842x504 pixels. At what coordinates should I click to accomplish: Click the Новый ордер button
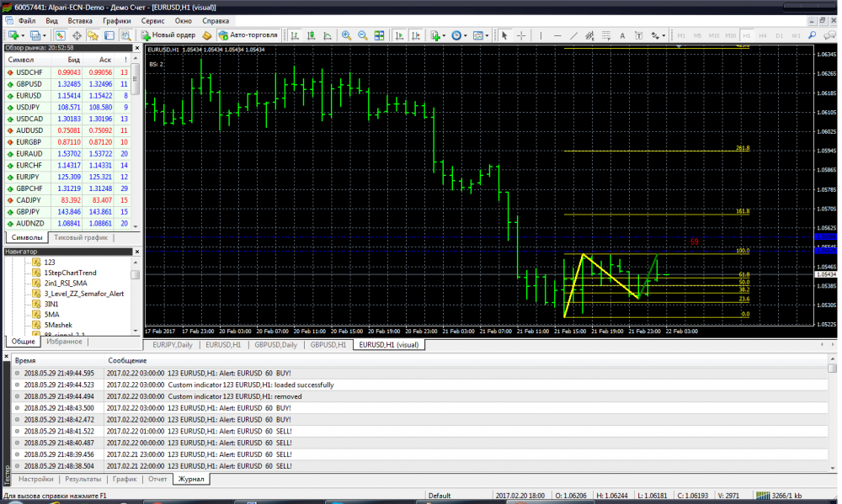[x=168, y=35]
